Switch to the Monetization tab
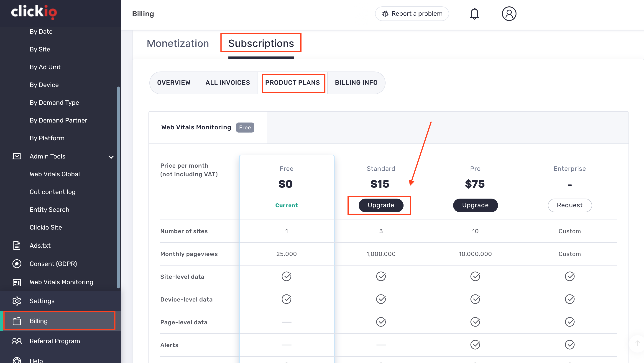Viewport: 644px width, 363px height. [x=178, y=43]
